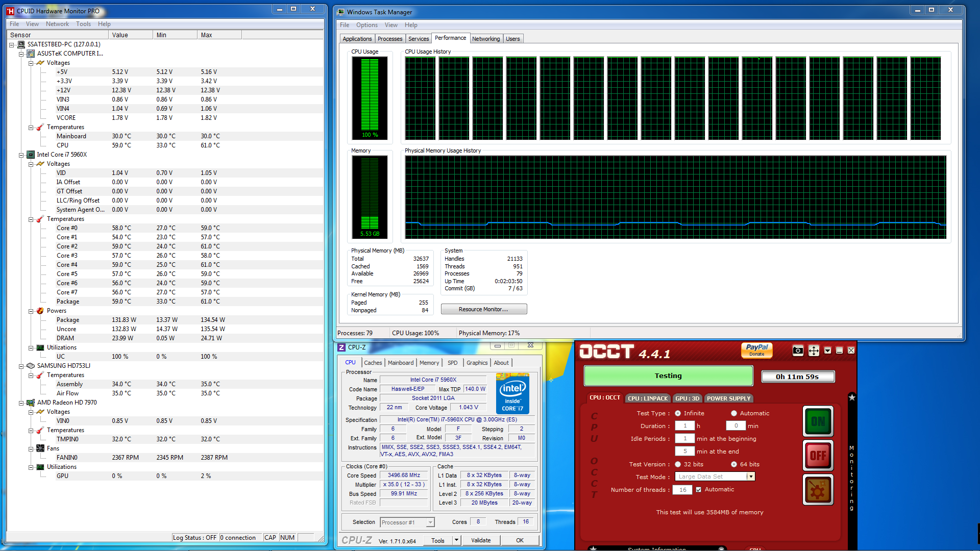Select the Infinite test type radio
This screenshot has width=980, height=551.
pos(678,413)
